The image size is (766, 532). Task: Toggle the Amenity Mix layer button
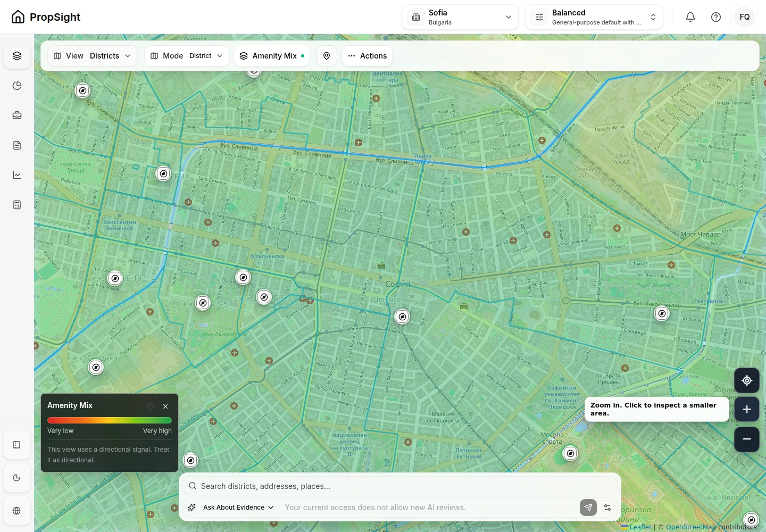click(272, 56)
